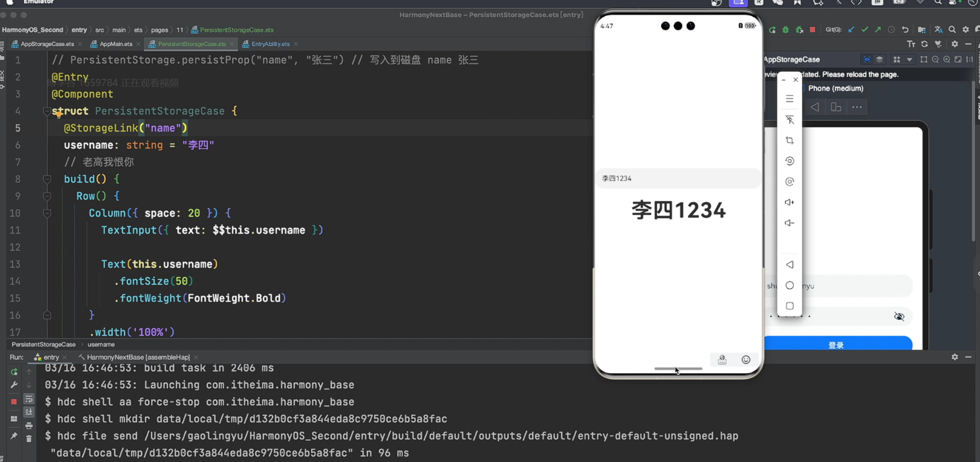
Task: Click the green rerun icon in top toolbar
Action: click(772, 30)
